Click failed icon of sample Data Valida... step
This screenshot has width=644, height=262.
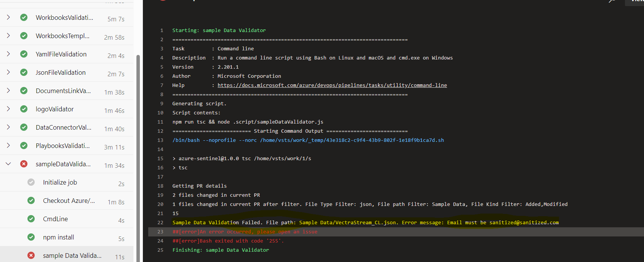pyautogui.click(x=31, y=255)
